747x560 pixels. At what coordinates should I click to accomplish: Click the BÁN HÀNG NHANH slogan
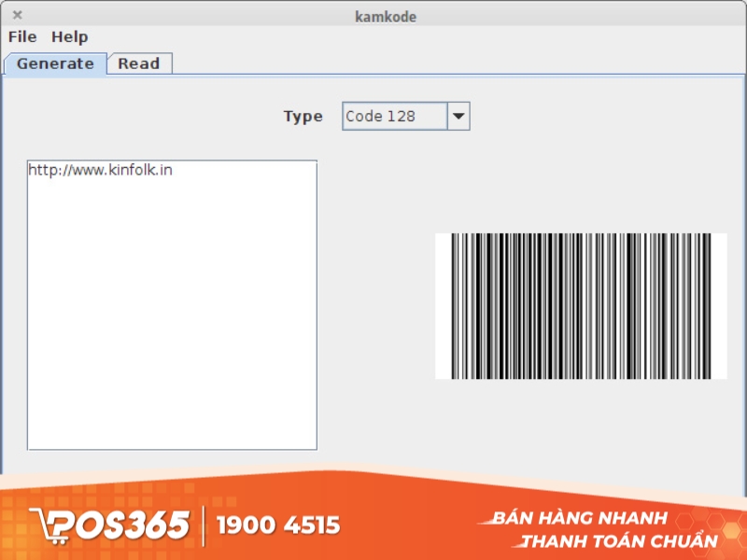pos(579,519)
